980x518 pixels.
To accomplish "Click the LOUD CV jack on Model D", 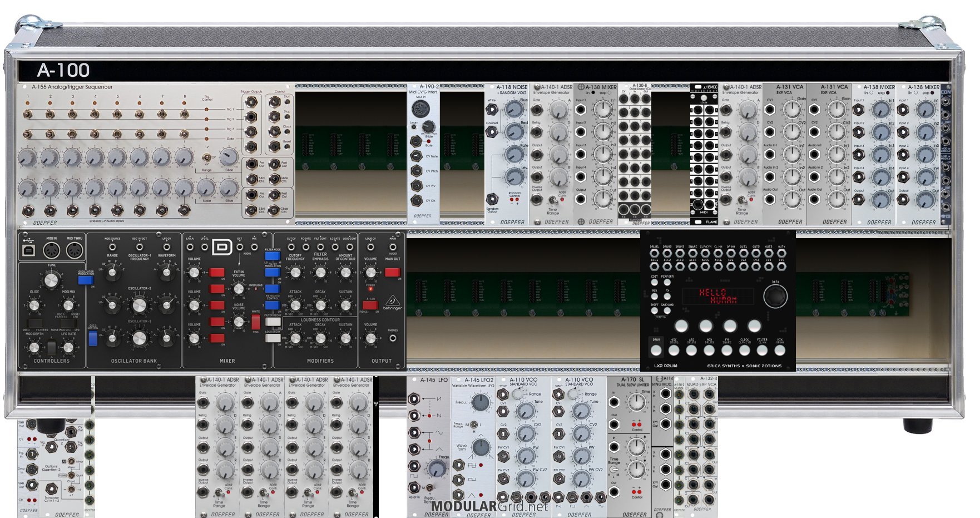I will click(x=370, y=246).
